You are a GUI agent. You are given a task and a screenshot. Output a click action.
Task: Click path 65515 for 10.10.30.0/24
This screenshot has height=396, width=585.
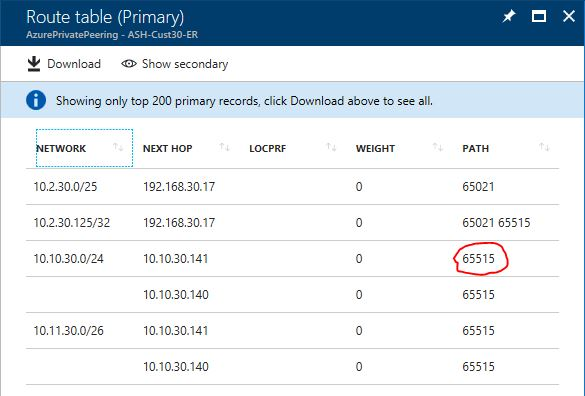pyautogui.click(x=478, y=259)
